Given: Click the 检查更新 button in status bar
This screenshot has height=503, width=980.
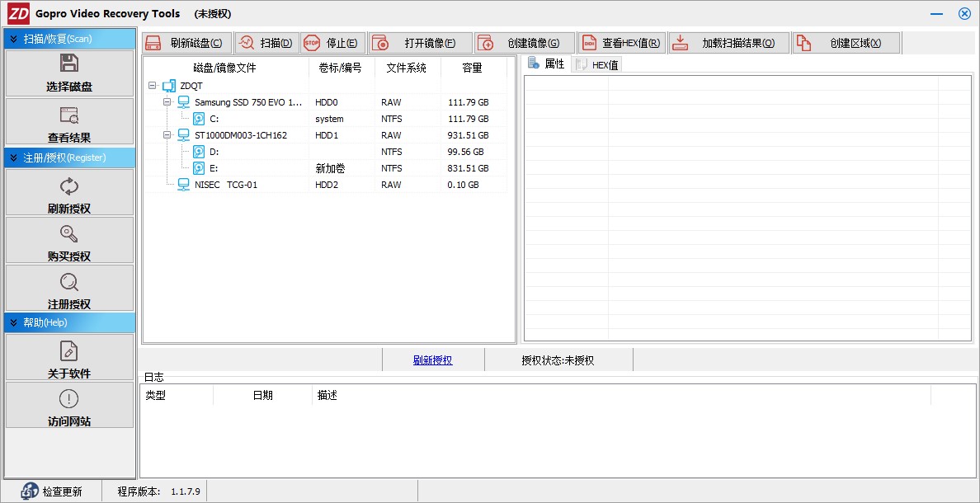Looking at the screenshot, I should point(53,491).
